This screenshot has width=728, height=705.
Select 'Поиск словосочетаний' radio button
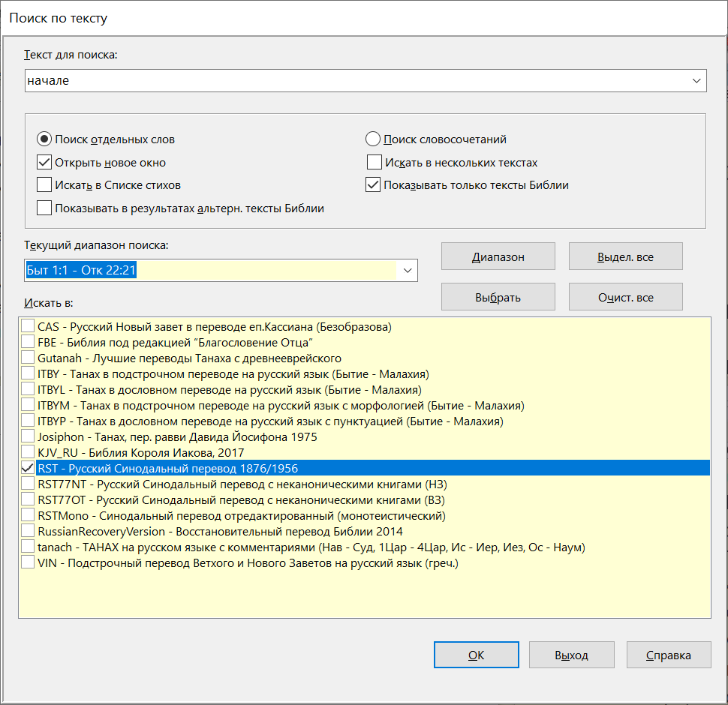[x=373, y=139]
